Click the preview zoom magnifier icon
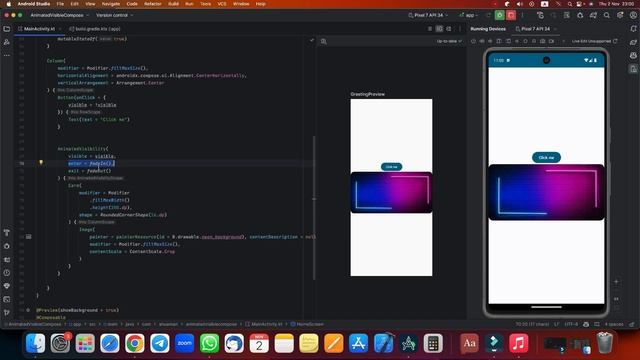The width and height of the screenshot is (640, 360). [x=324, y=42]
